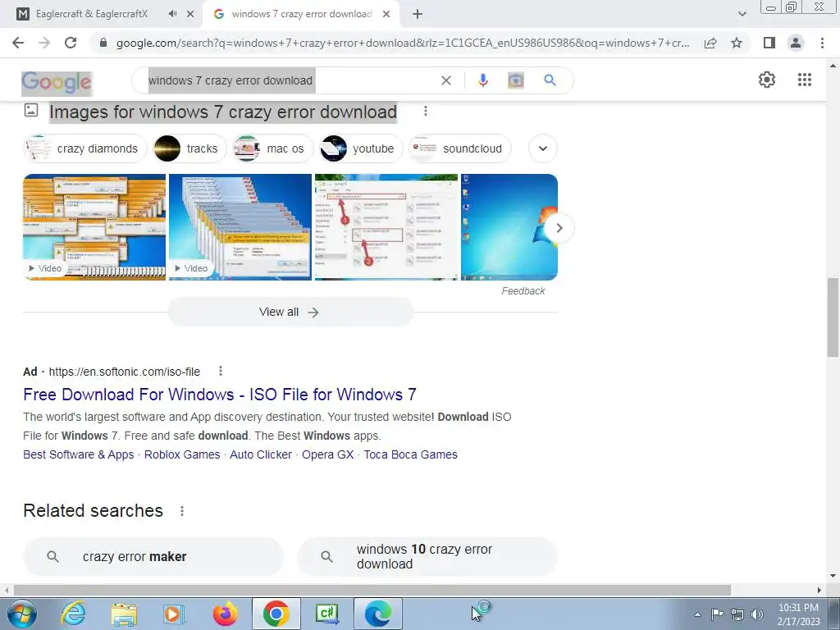This screenshot has height=630, width=840.
Task: Launch Internet Explorer from taskbar
Action: point(73,614)
